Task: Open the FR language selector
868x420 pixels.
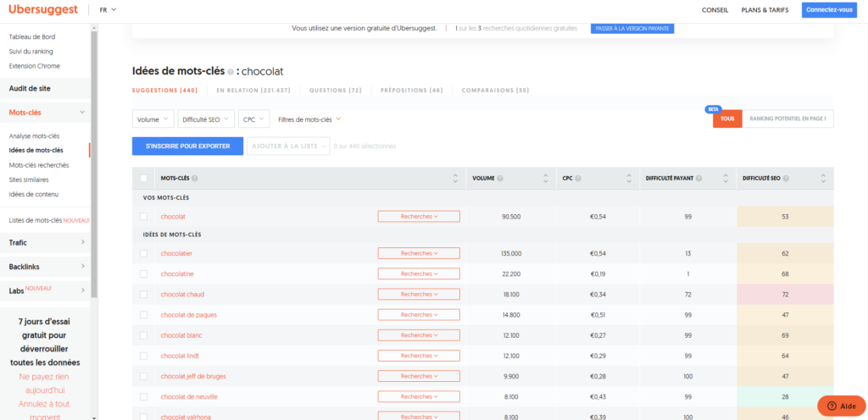Action: 108,10
